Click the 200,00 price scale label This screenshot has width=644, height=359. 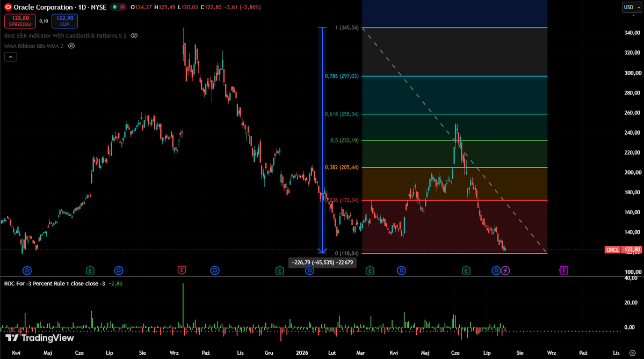[633, 172]
